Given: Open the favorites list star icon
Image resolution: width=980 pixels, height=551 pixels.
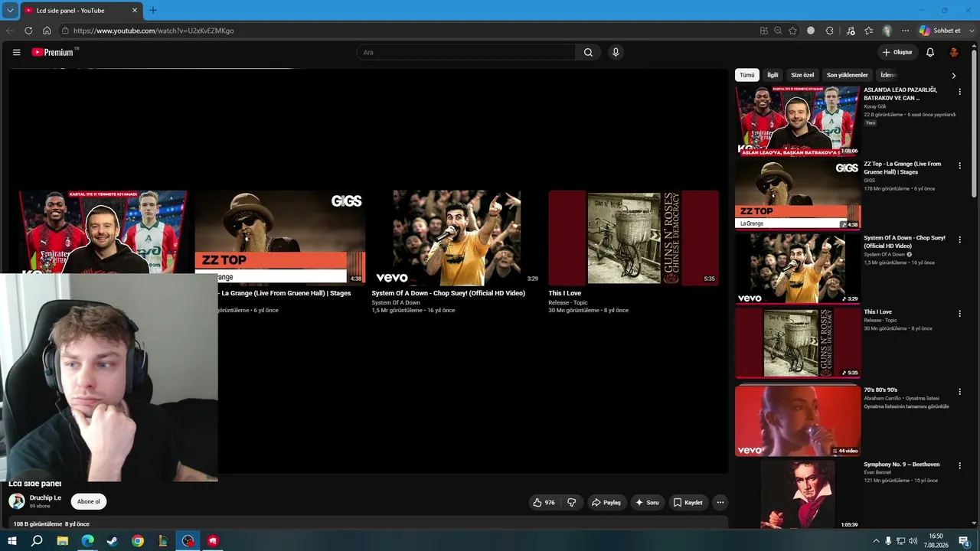Looking at the screenshot, I should [x=868, y=31].
